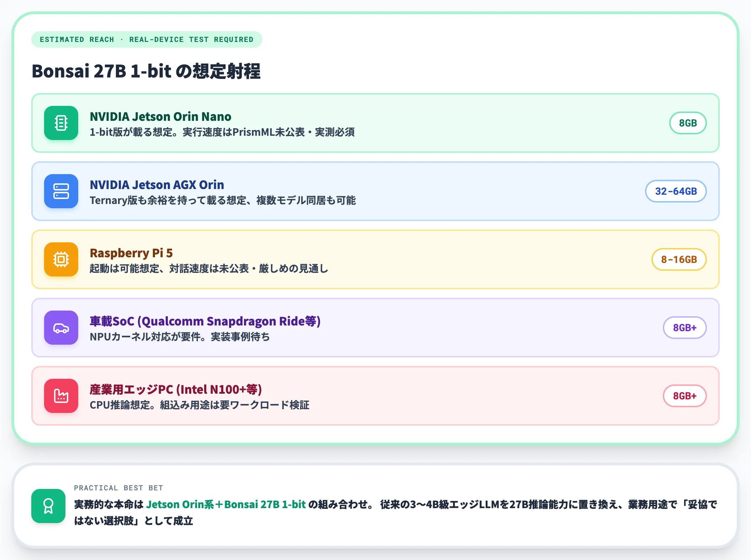Viewport: 751px width, 560px height.
Task: Open the NVIDIA Jetson Orin Nano title
Action: [160, 117]
